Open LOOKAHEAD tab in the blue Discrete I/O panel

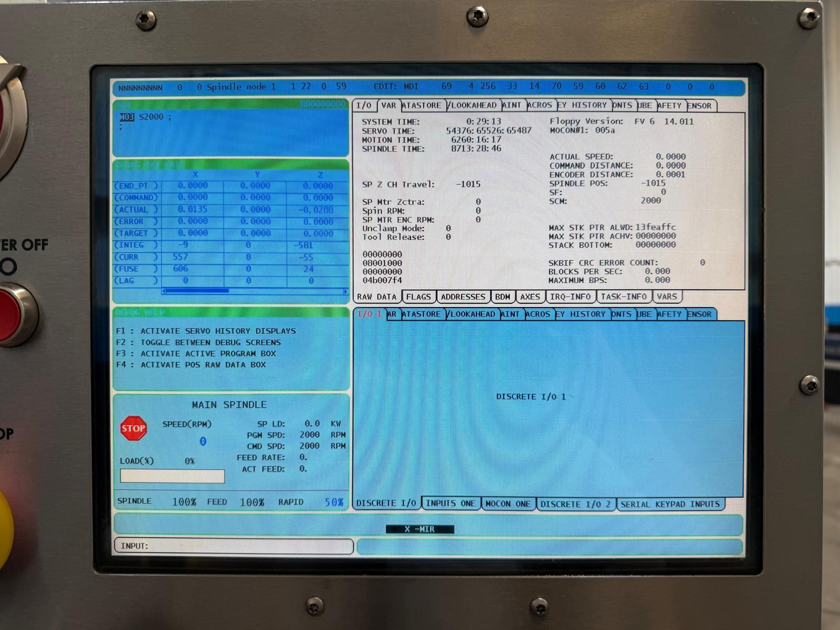(471, 314)
